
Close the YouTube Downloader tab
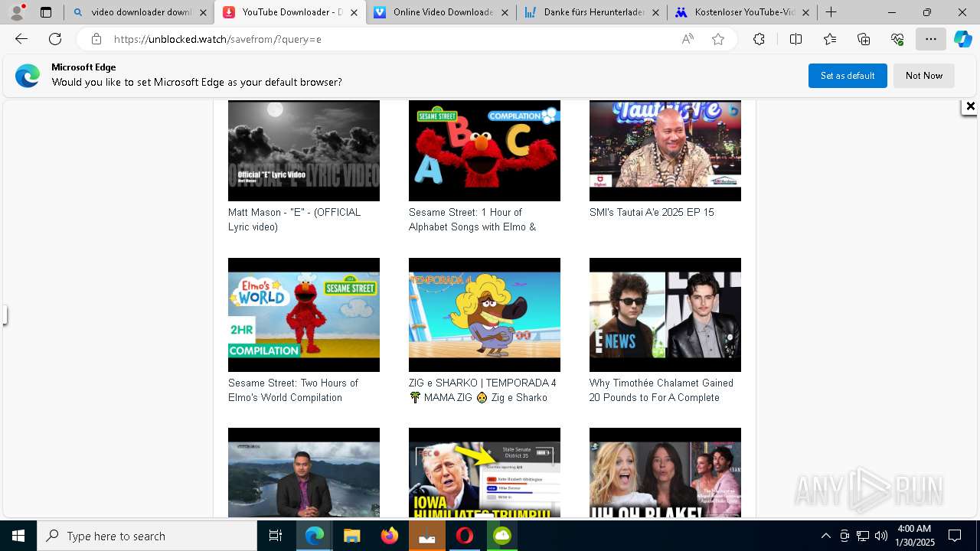pos(354,12)
